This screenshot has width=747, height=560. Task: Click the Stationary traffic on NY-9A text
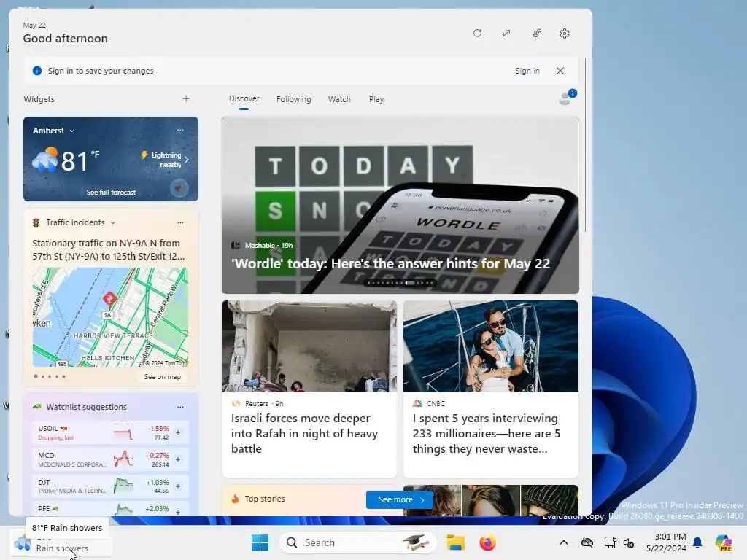pos(108,249)
